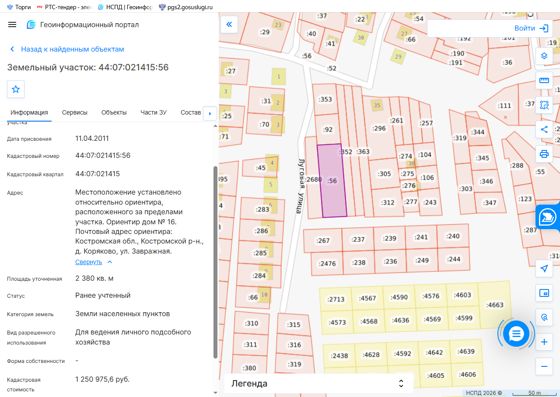This screenshot has width=560, height=397.
Task: Click the Луговая улица street label
Action: pyautogui.click(x=301, y=186)
